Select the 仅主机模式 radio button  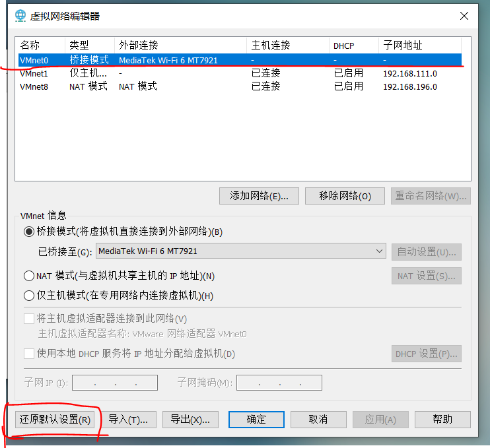[29, 296]
